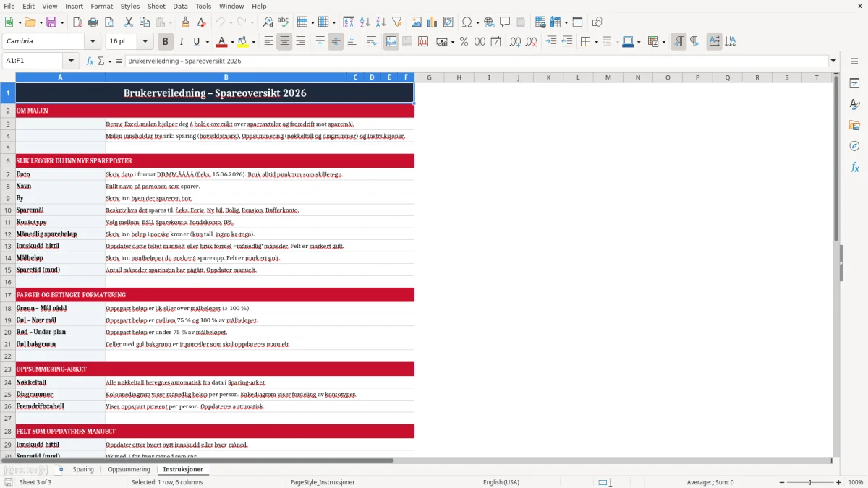This screenshot has width=868, height=488.
Task: Click the zoom out minus button
Action: point(780,482)
